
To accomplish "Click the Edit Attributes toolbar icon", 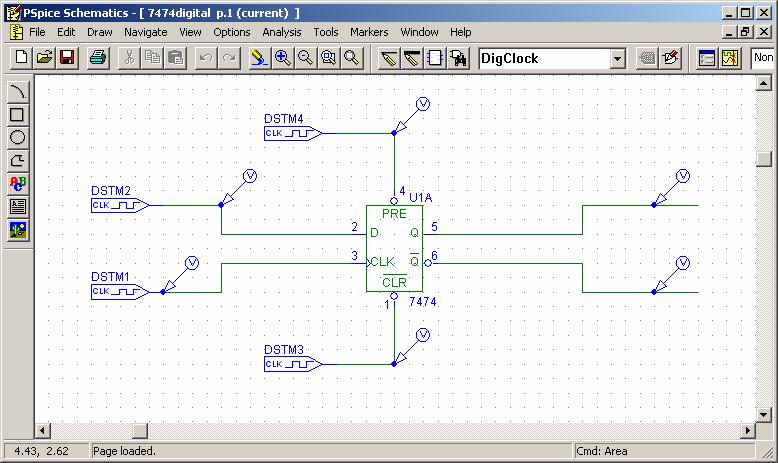I will [647, 58].
